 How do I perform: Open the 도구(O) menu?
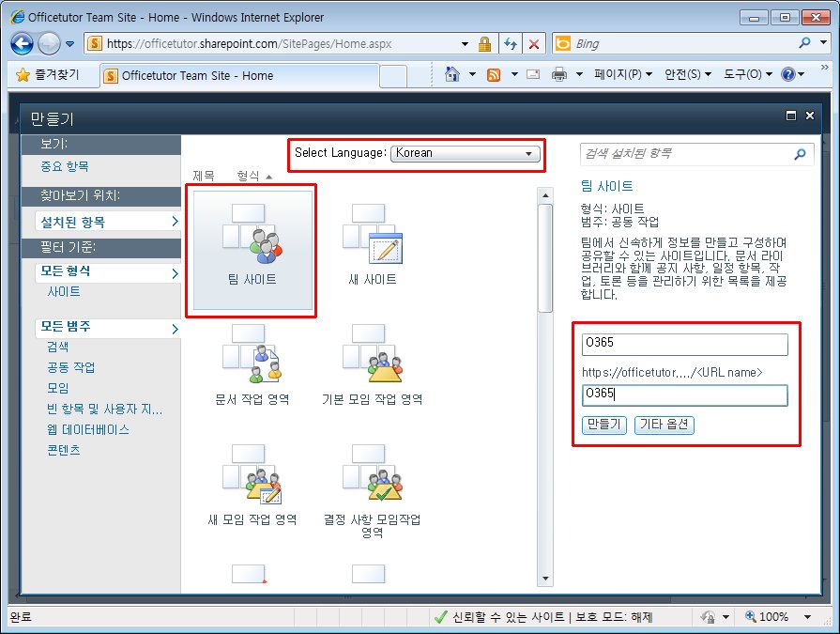(748, 74)
